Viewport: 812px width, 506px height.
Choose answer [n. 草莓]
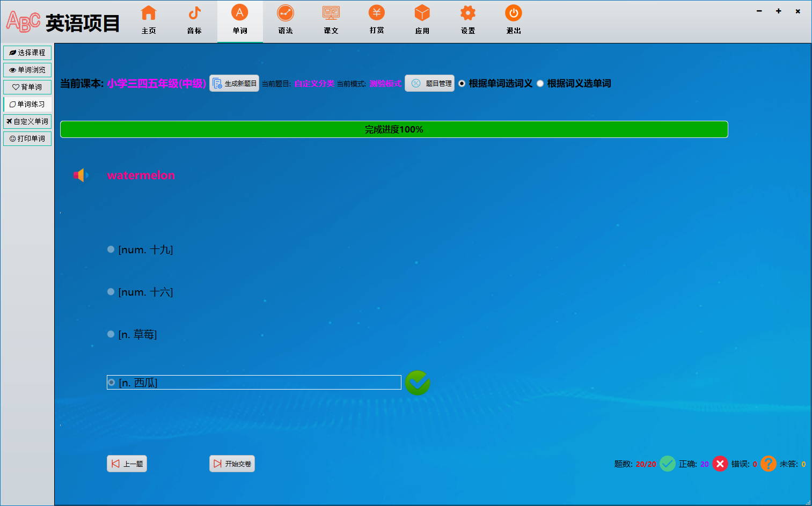(x=132, y=334)
